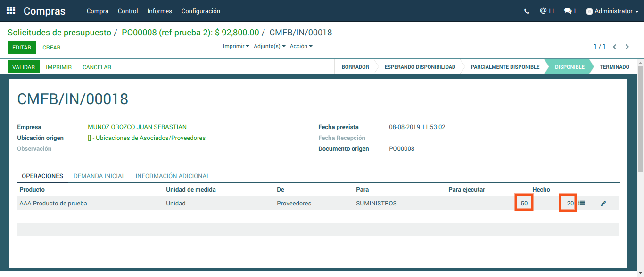Click the pencil edit icon in row
The height and width of the screenshot is (277, 644).
pyautogui.click(x=603, y=204)
